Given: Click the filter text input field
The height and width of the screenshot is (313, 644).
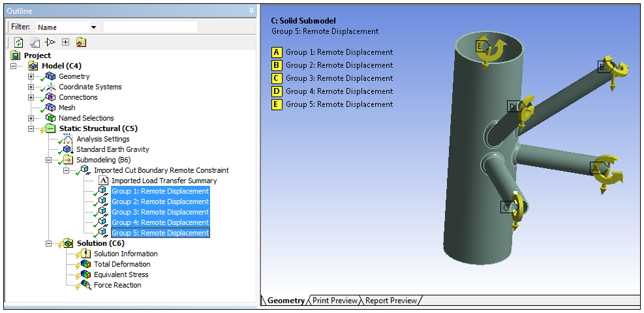Looking at the screenshot, I should [x=150, y=27].
